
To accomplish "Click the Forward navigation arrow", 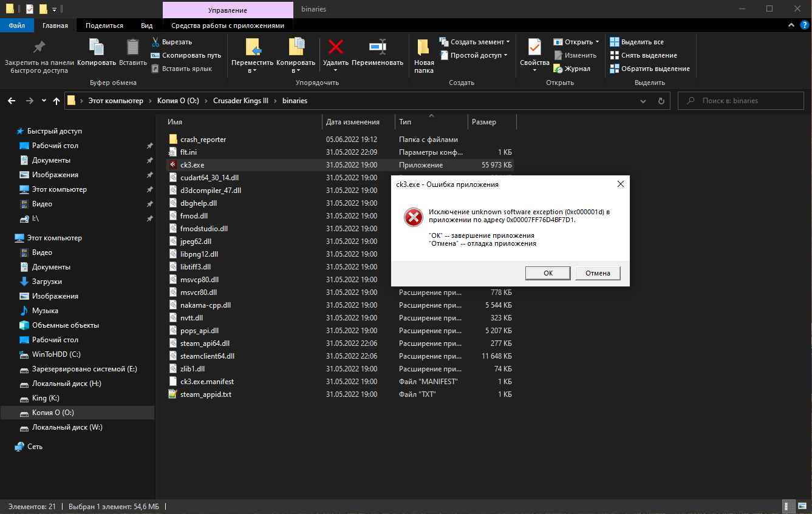I will (30, 101).
